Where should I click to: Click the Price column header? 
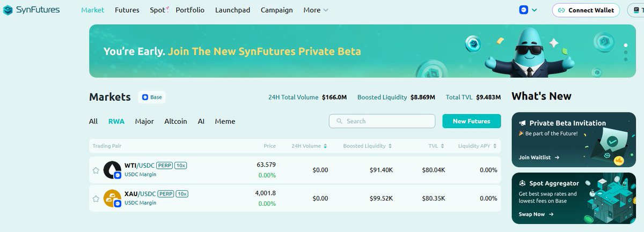[270, 146]
